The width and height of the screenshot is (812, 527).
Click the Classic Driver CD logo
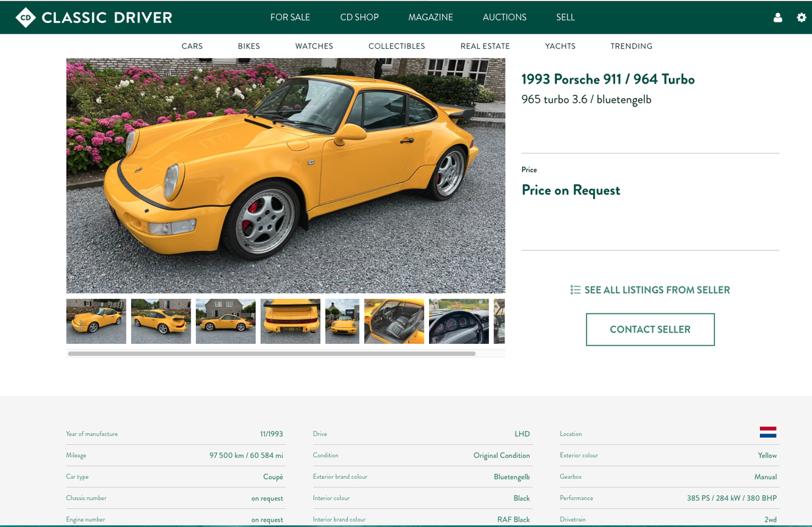pos(94,17)
